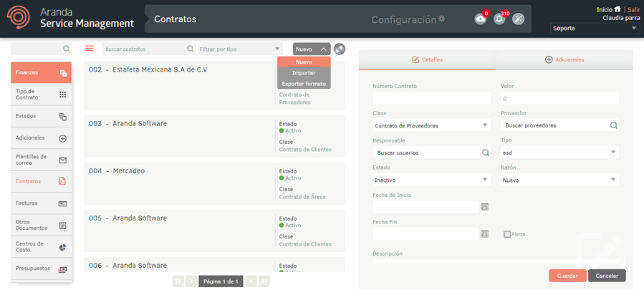
Task: Open Adicionales sidebar plus icon
Action: click(62, 138)
